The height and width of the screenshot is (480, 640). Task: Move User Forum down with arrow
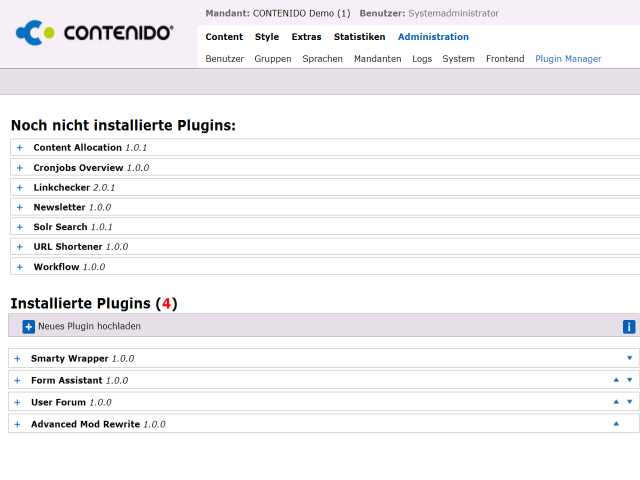click(629, 402)
